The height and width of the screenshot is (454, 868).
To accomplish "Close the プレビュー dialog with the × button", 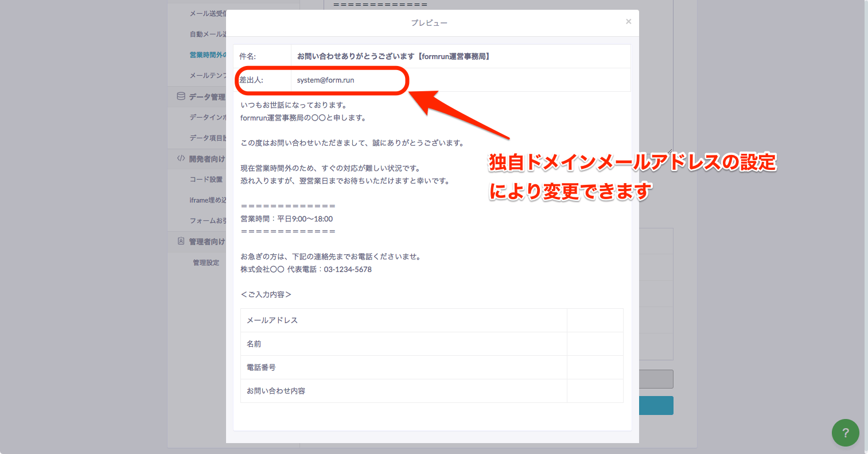I will (x=628, y=22).
